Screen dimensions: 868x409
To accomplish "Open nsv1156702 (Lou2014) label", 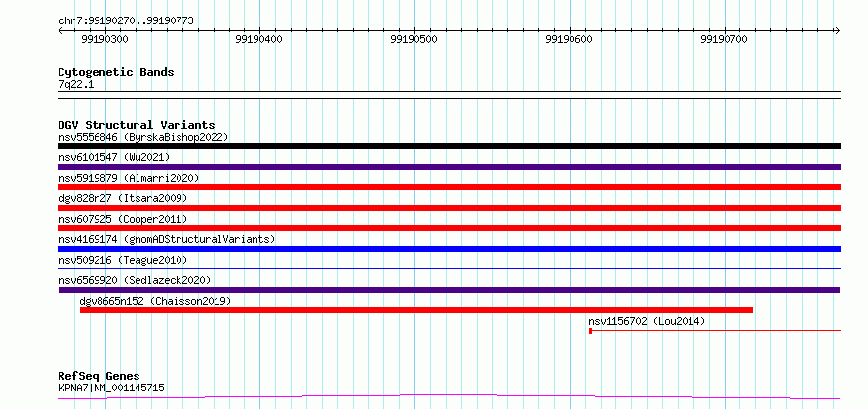I will tap(647, 321).
